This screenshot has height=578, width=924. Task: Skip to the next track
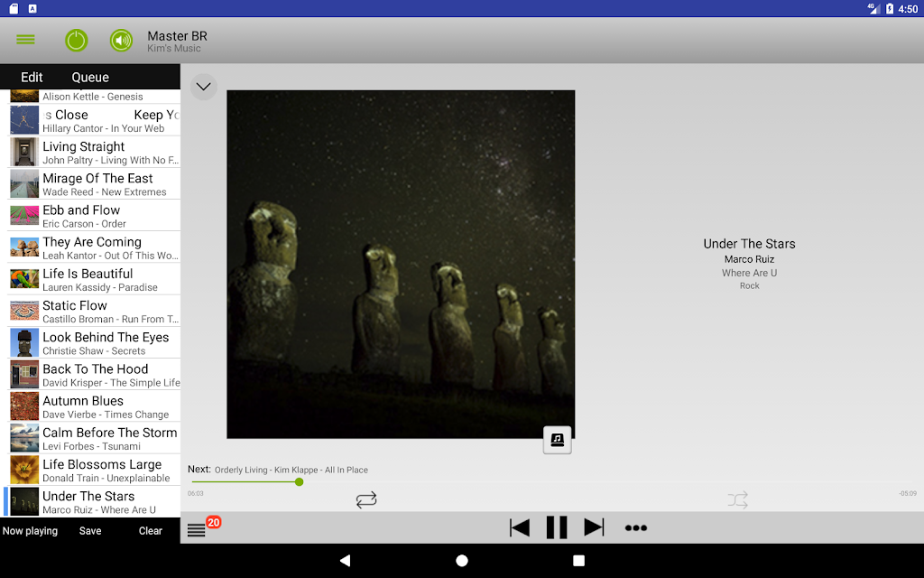coord(594,527)
